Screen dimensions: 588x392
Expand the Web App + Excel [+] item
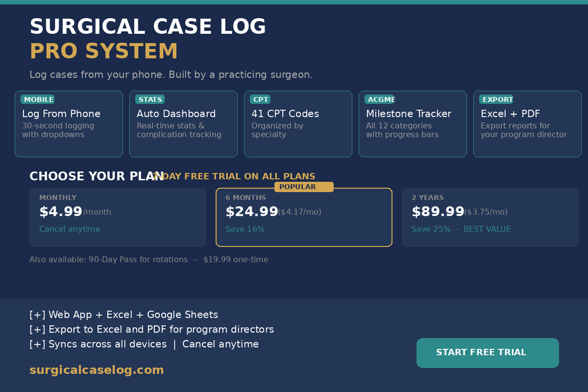pyautogui.click(x=124, y=315)
